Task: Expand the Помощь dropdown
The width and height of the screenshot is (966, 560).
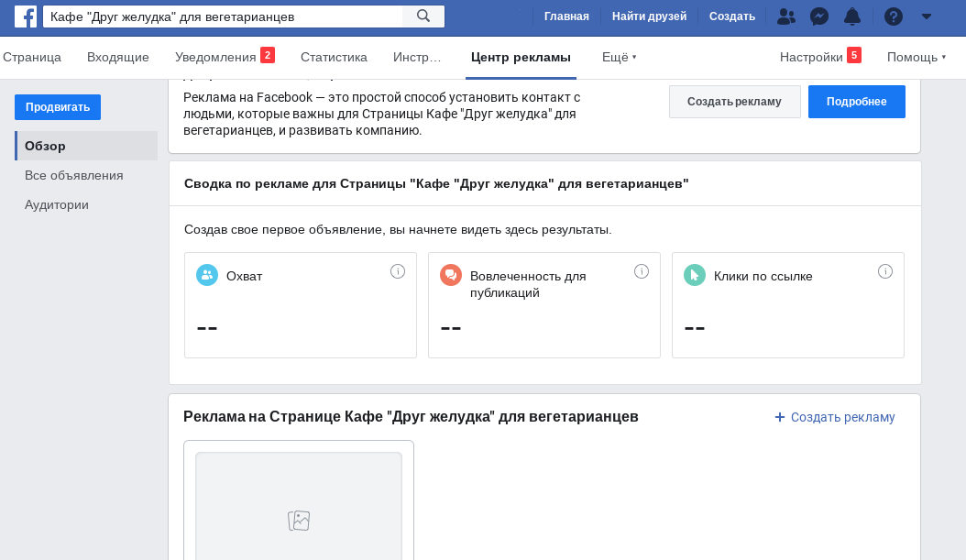Action: [916, 57]
